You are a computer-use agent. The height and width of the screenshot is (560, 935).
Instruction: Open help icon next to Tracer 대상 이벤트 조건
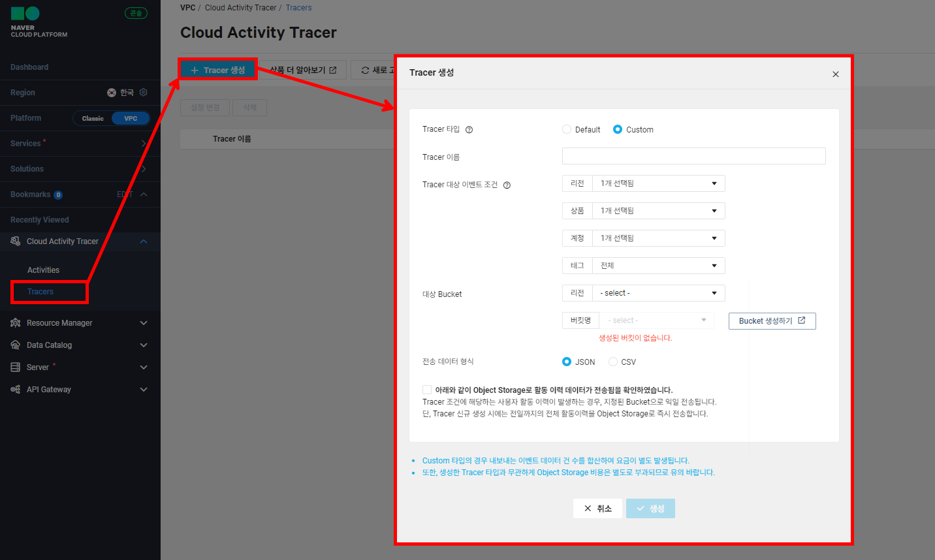507,185
